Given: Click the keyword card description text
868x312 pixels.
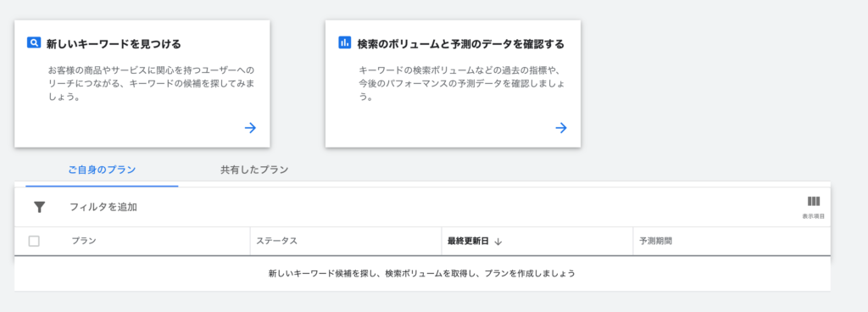Looking at the screenshot, I should [x=151, y=84].
